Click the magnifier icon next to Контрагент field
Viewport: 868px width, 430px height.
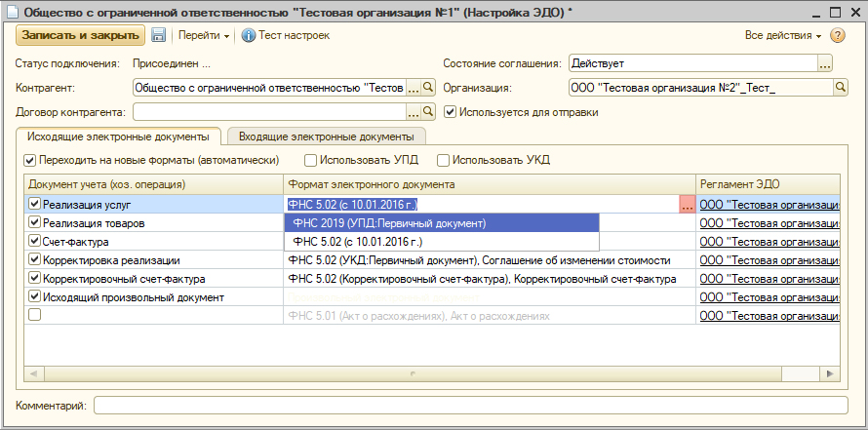tap(427, 88)
